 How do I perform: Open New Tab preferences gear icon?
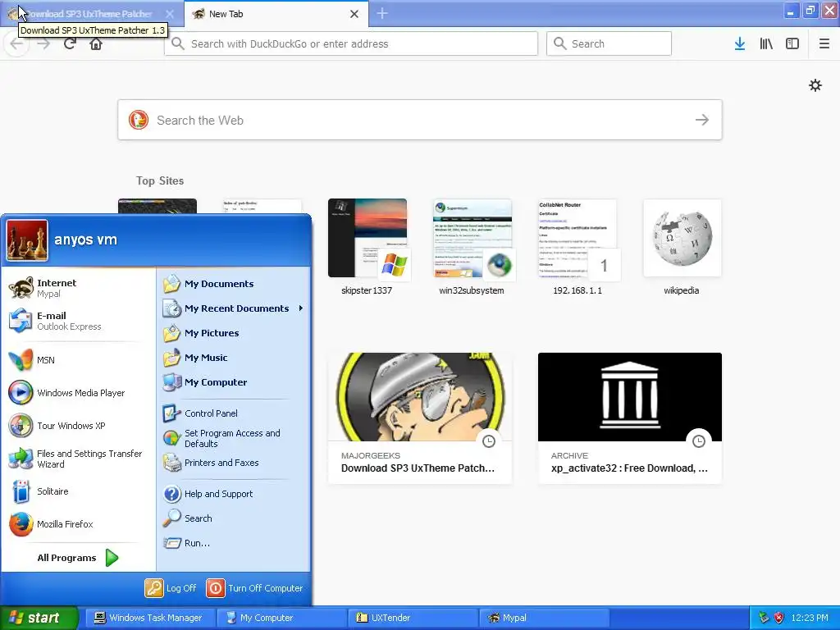tap(815, 85)
